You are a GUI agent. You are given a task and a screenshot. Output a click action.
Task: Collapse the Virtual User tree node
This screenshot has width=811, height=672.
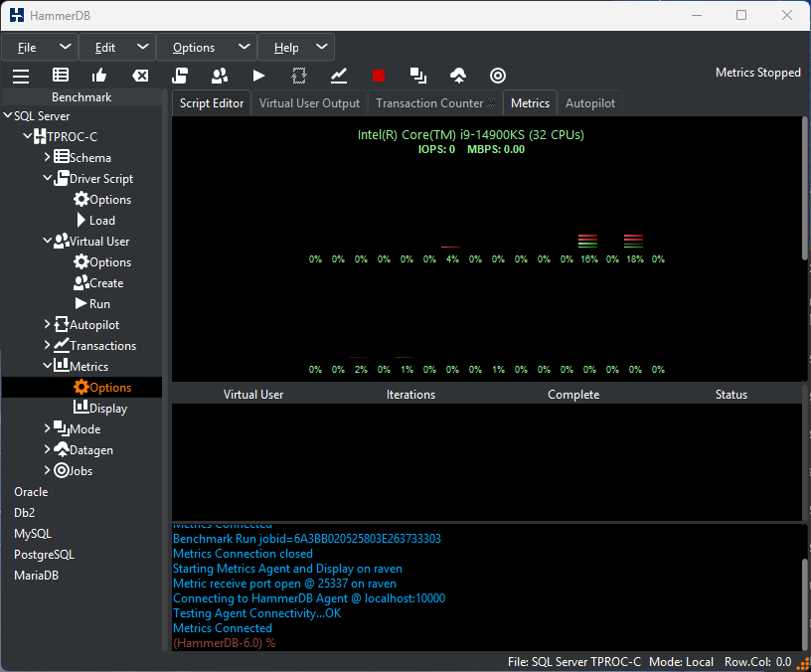[x=47, y=242]
